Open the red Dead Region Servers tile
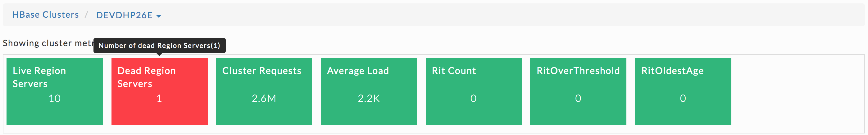Viewport: 868px width, 135px height. 159,91
